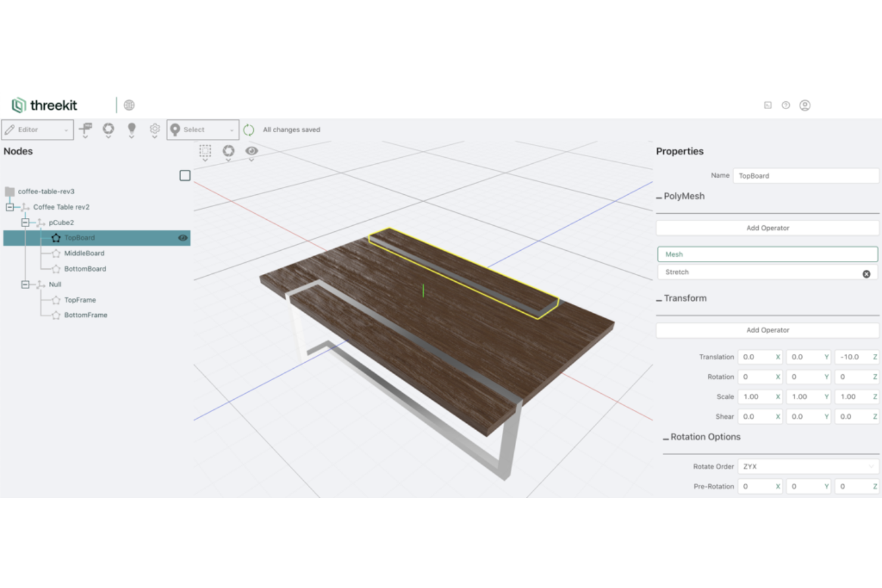The image size is (882, 588).
Task: Click the BottomFrame star mesh icon
Action: tap(56, 315)
